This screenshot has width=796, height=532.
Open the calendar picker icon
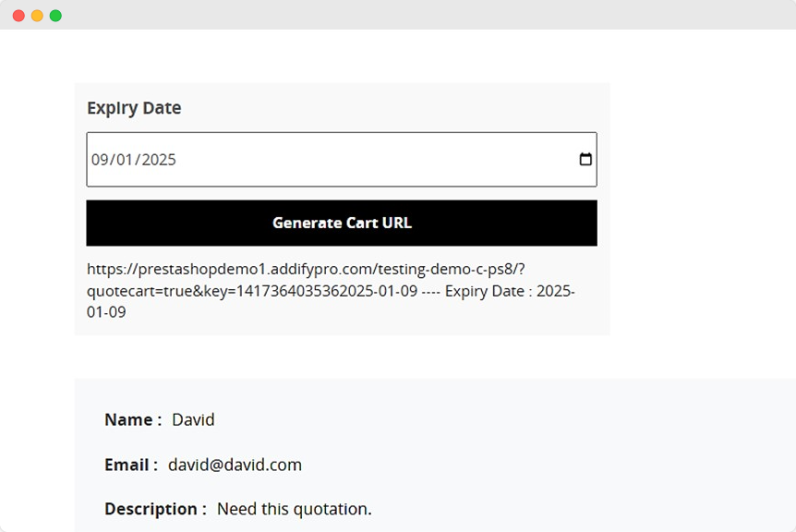(585, 160)
